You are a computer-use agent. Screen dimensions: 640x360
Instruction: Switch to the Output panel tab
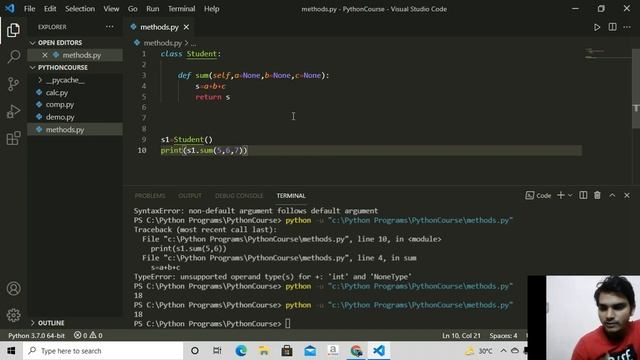point(190,196)
